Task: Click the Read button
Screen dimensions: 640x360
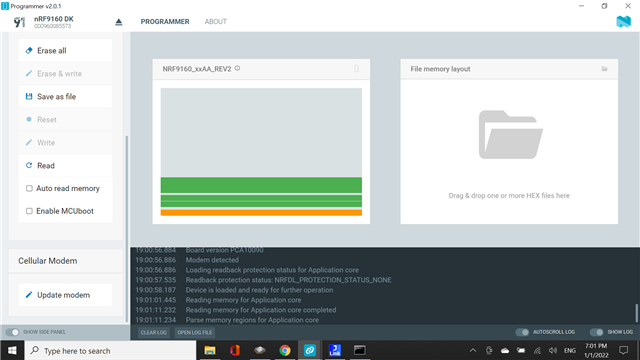Action: (65, 165)
